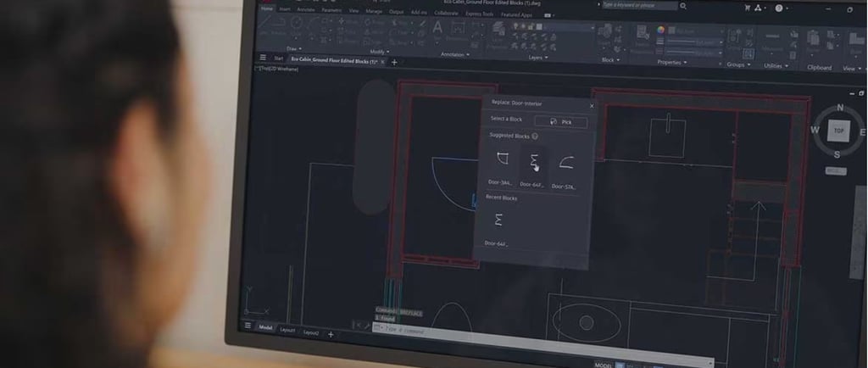The image size is (868, 368).
Task: Select the Dimension tool icon
Action: click(457, 28)
